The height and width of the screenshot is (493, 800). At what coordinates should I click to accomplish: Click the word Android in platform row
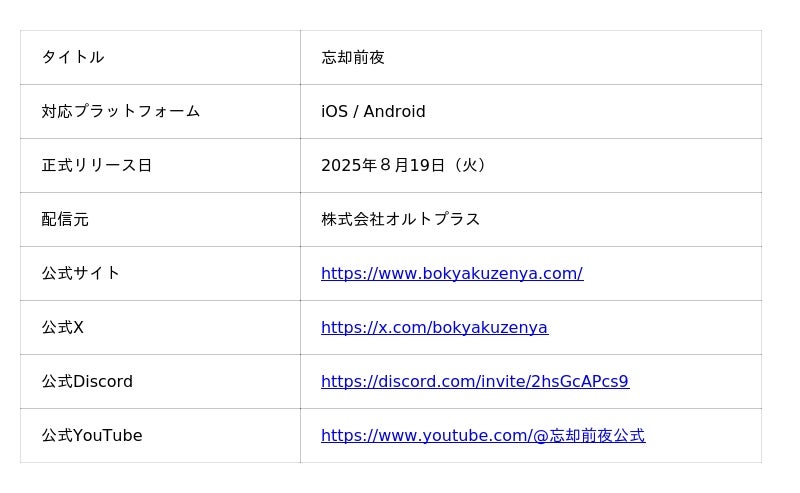394,112
